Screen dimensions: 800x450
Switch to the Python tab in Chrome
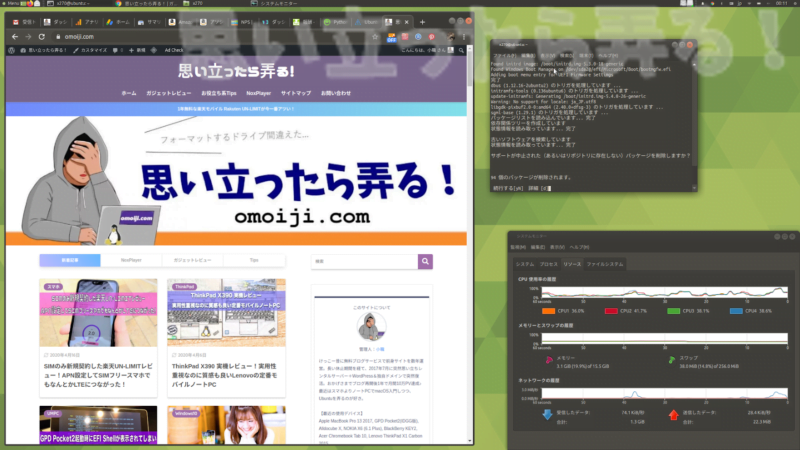[335, 22]
